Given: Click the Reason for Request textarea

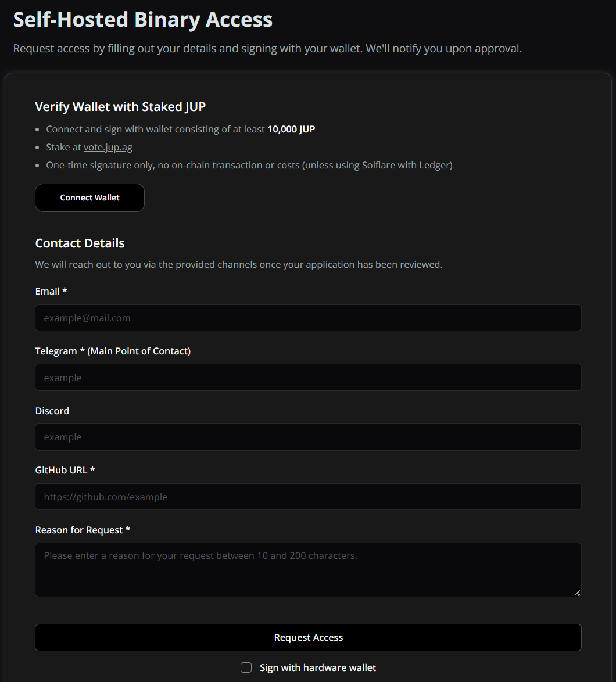Looking at the screenshot, I should click(308, 570).
